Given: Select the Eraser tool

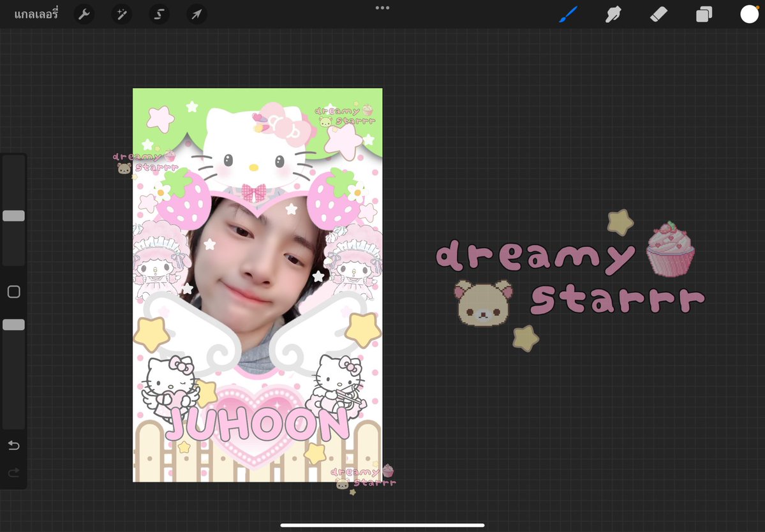Looking at the screenshot, I should click(x=658, y=14).
